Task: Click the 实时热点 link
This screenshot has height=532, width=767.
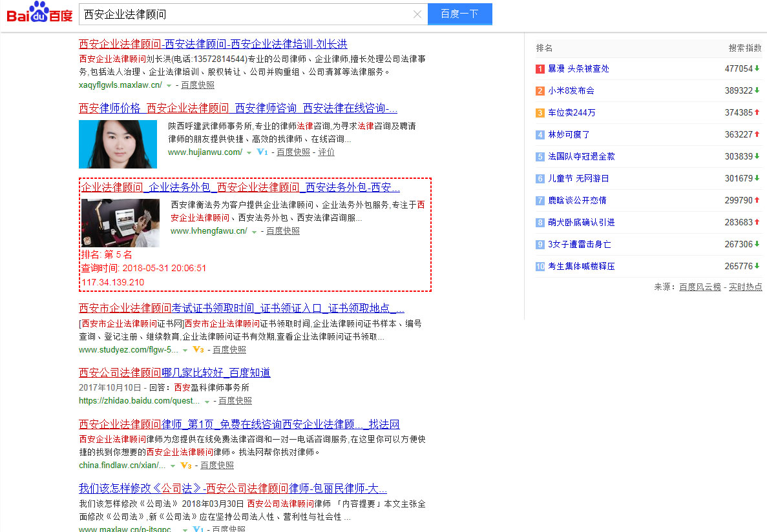Action: (746, 287)
